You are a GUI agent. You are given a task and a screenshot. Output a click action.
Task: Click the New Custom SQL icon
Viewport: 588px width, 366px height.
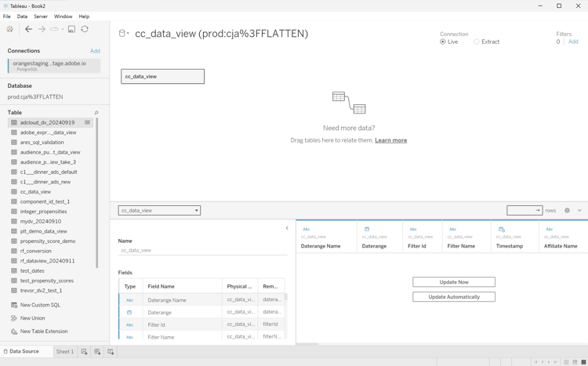point(14,305)
